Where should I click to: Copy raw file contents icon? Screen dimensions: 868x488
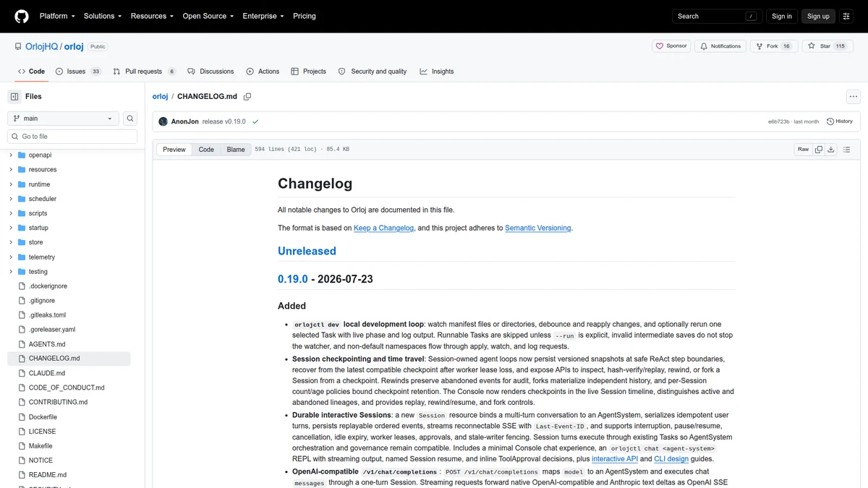coord(819,150)
